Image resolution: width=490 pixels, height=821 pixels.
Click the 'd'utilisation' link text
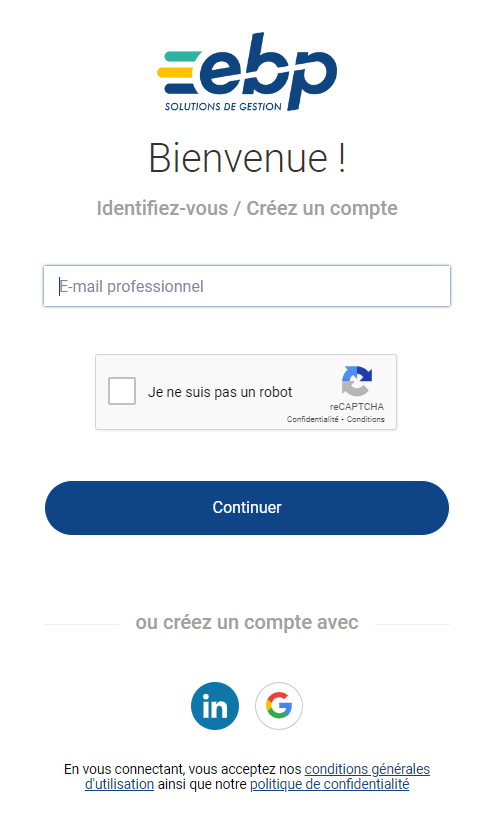(119, 784)
